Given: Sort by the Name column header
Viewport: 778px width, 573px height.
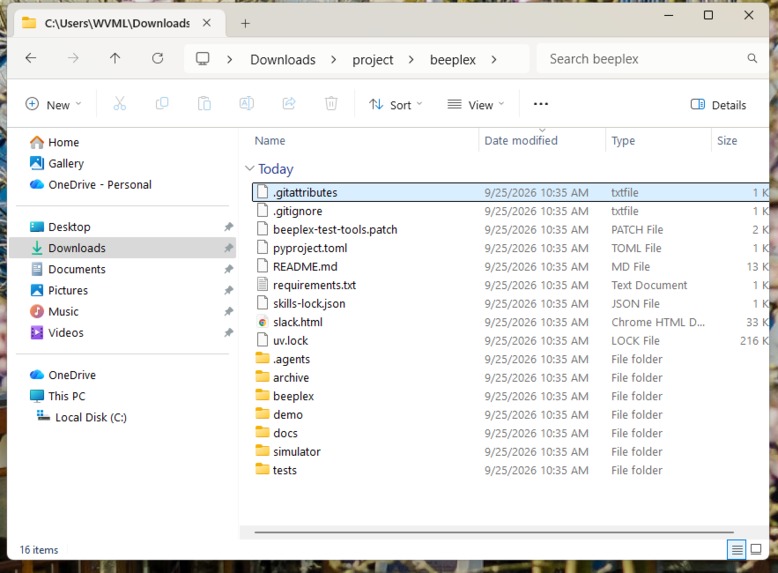Looking at the screenshot, I should pyautogui.click(x=270, y=140).
